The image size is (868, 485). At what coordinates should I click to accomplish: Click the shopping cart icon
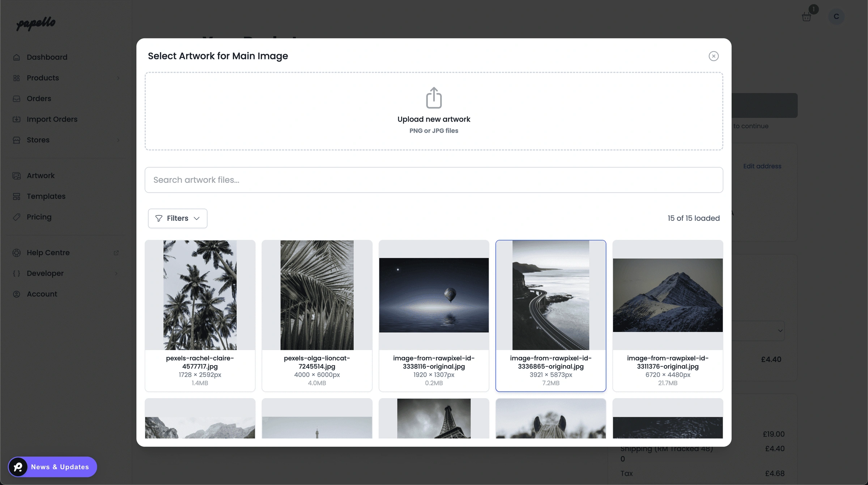pyautogui.click(x=806, y=16)
